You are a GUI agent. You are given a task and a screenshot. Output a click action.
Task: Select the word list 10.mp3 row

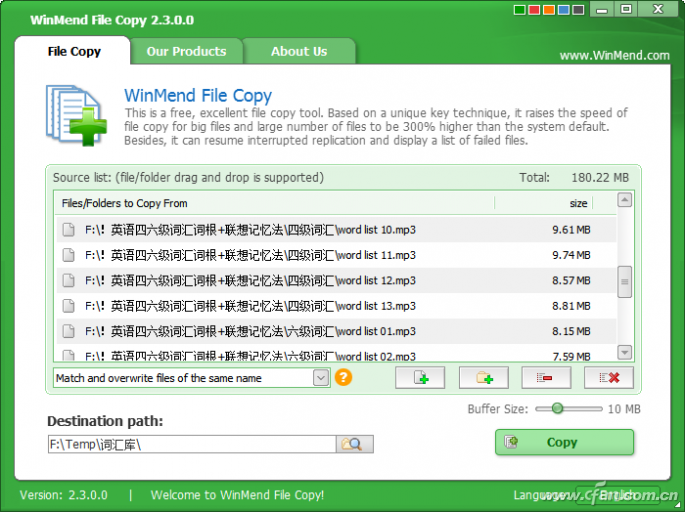coord(336,230)
